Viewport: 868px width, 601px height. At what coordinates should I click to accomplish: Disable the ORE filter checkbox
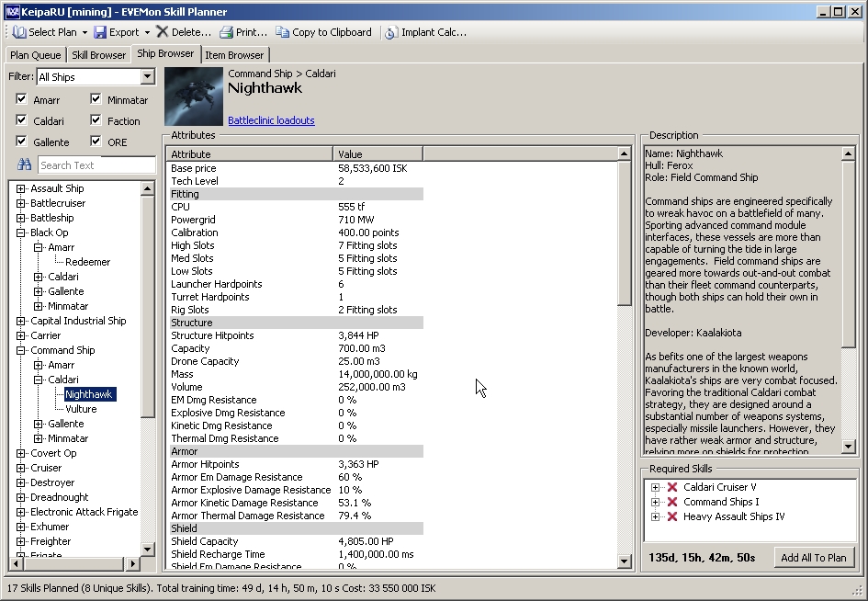click(x=96, y=142)
